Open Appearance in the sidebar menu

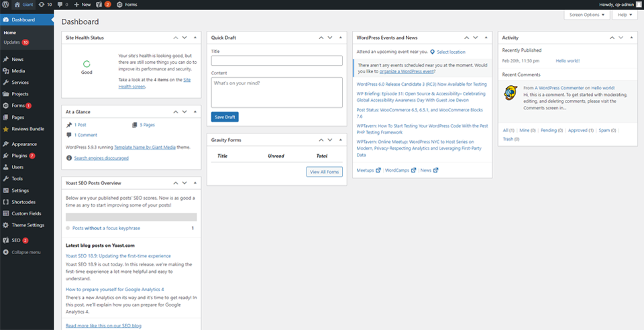click(x=24, y=144)
